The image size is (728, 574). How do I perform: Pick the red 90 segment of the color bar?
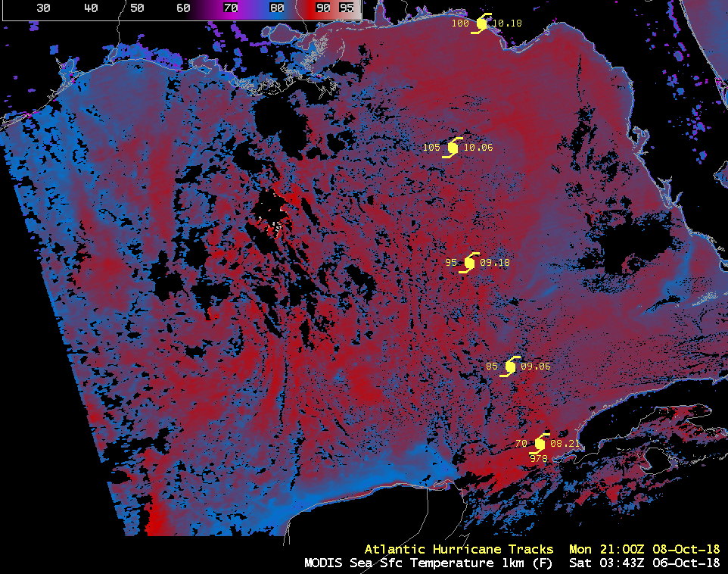click(322, 8)
